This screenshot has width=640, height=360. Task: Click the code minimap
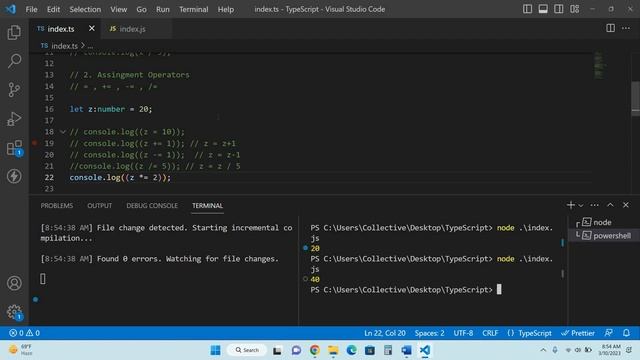coord(599,65)
